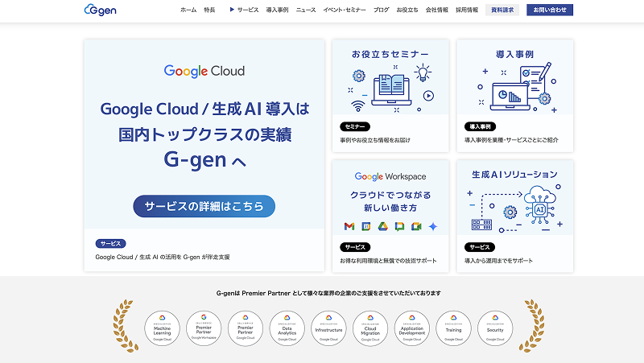Viewport: 644px width, 363px height.
Task: Go to ホーム in the navigation
Action: point(188,10)
